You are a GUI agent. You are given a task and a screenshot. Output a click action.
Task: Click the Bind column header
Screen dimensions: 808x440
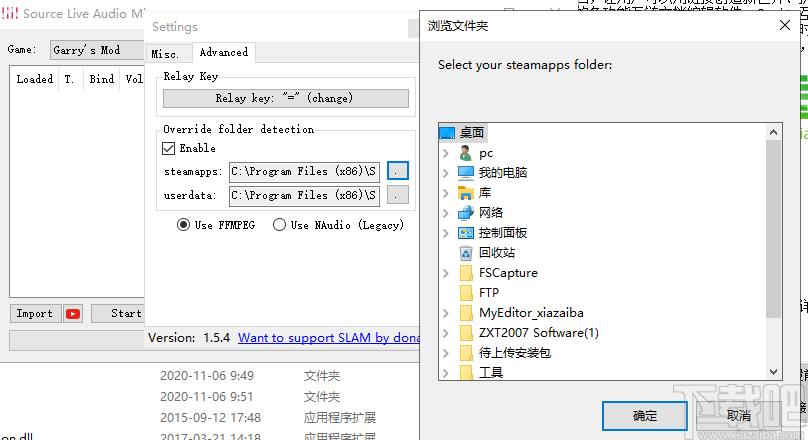[102, 79]
